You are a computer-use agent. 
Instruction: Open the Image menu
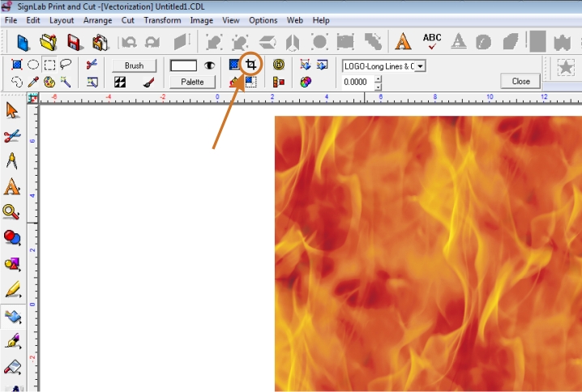(202, 20)
